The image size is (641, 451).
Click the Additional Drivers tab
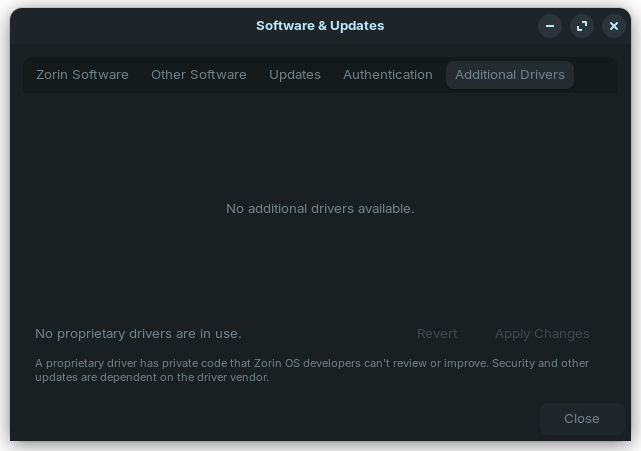point(510,75)
